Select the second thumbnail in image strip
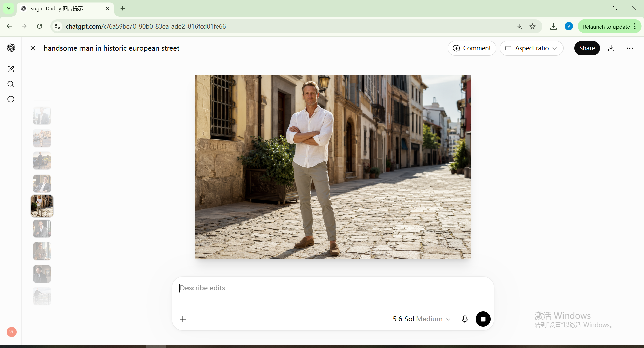Screen dimensions: 644x348 pyautogui.click(x=42, y=138)
